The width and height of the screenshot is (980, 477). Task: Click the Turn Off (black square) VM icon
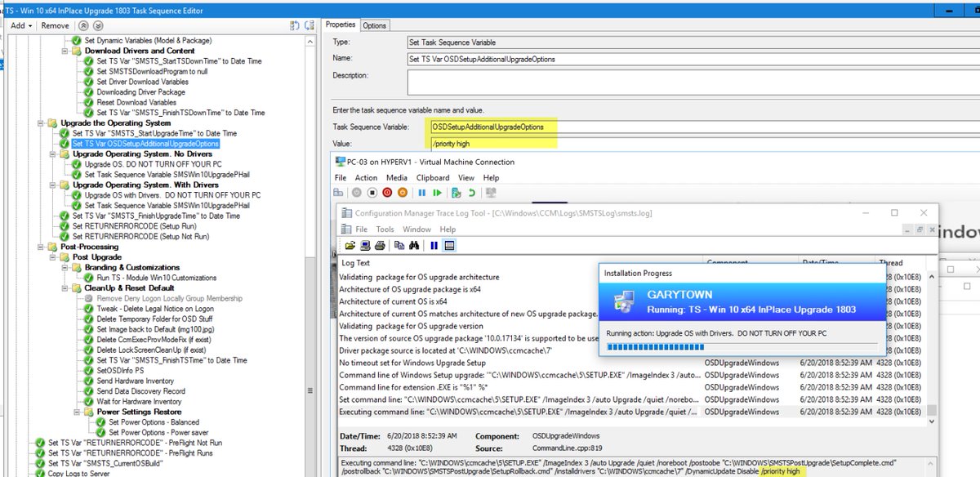[x=372, y=193]
